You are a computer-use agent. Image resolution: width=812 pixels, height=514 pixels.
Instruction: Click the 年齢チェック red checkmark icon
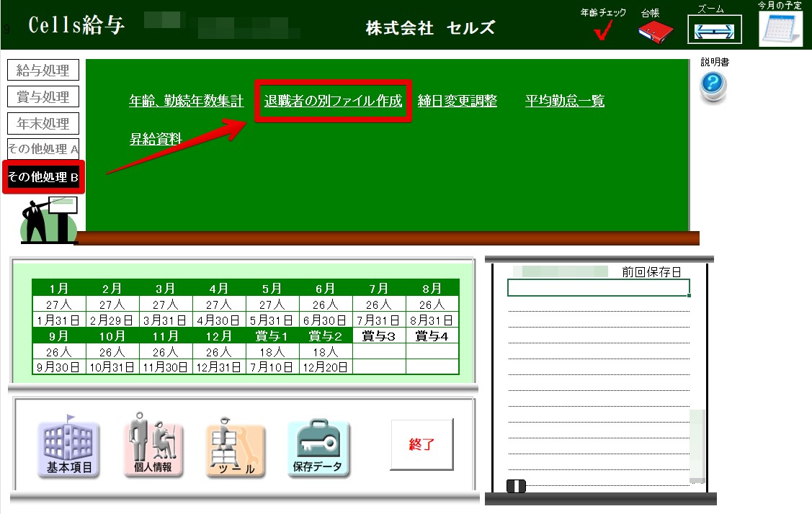click(x=603, y=30)
